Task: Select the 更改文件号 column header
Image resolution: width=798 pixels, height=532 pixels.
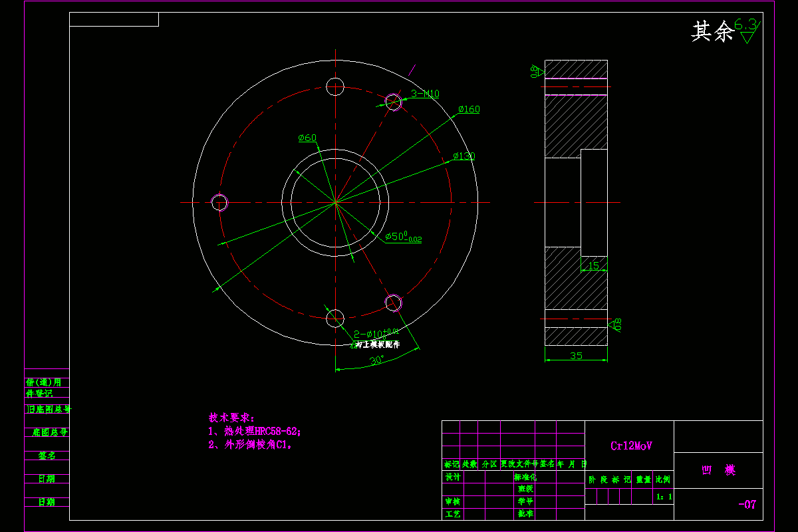Action: coord(519,464)
